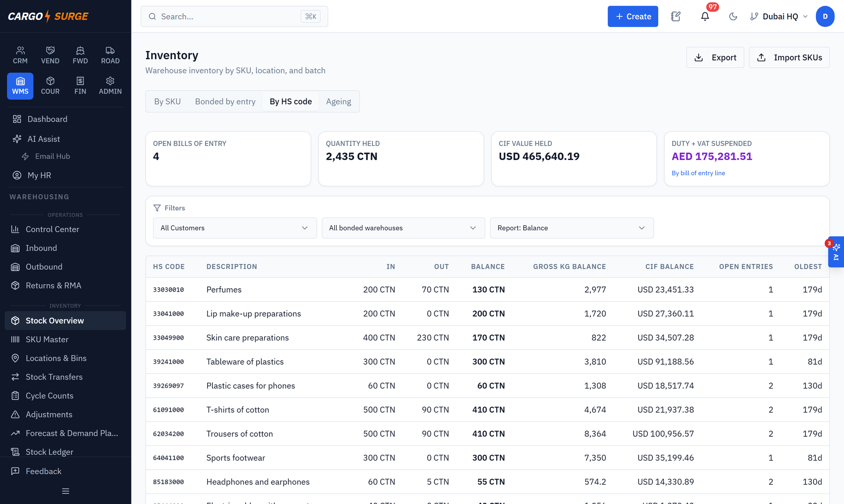Image resolution: width=844 pixels, height=504 pixels.
Task: Open the CRM module icon
Action: tap(20, 55)
